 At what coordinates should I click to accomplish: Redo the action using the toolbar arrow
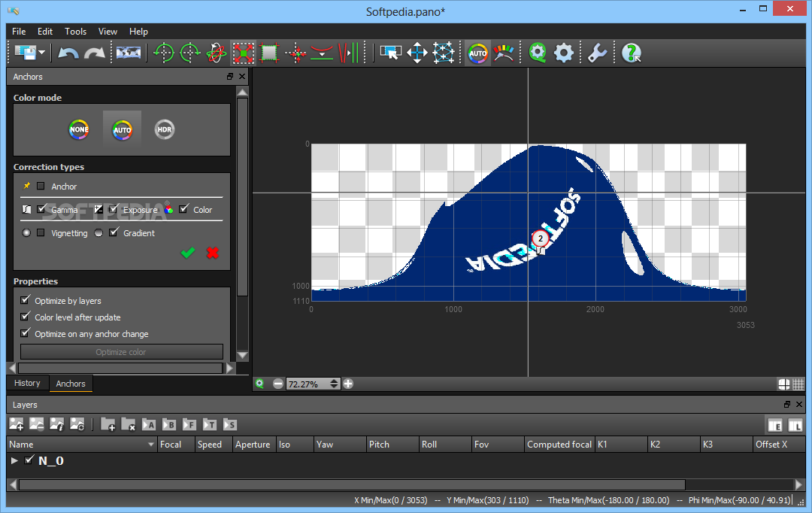pos(94,53)
